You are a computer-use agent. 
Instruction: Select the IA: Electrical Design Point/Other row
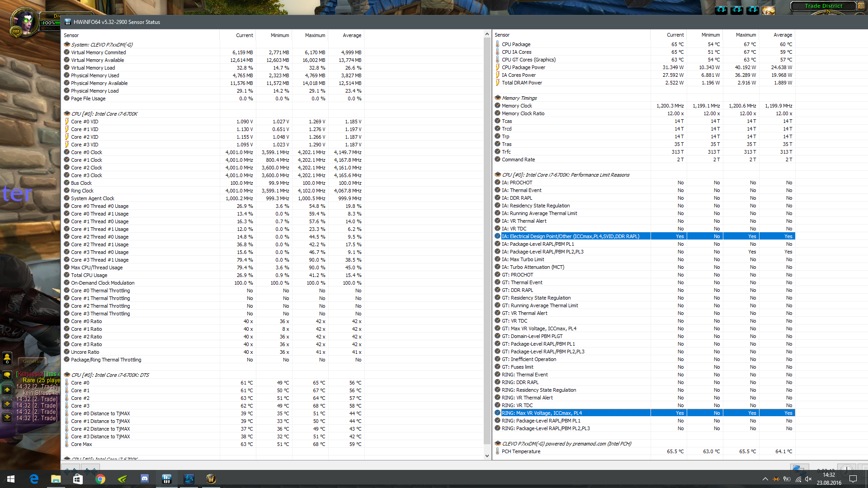[644, 236]
